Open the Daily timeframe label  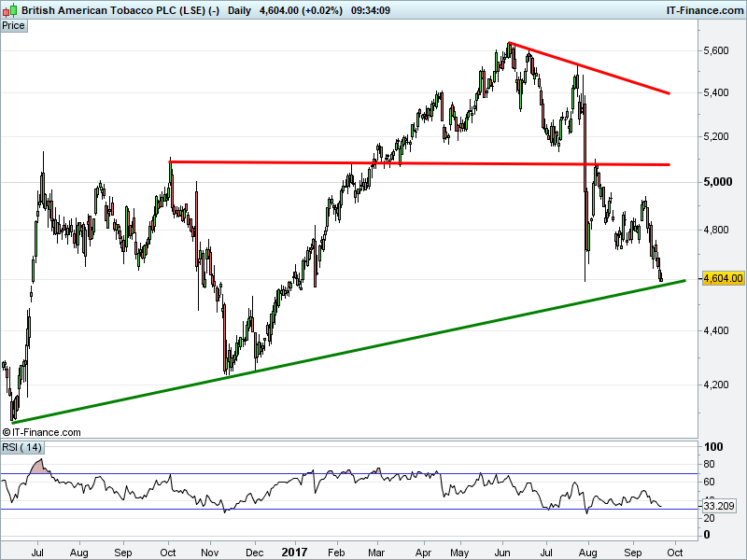point(239,10)
